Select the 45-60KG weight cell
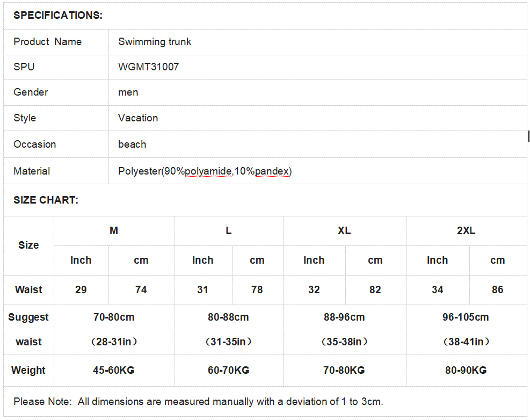The image size is (530, 420). pyautogui.click(x=114, y=370)
